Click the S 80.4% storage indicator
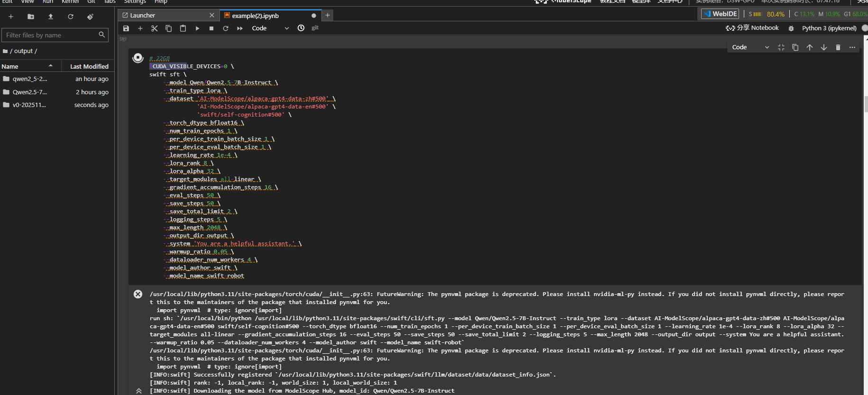This screenshot has height=395, width=868. point(767,14)
